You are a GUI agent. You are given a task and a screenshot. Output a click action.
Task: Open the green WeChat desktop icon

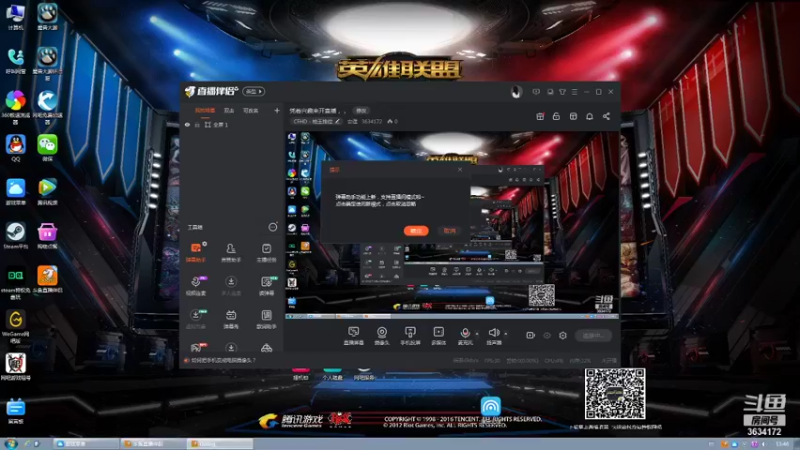click(x=47, y=148)
